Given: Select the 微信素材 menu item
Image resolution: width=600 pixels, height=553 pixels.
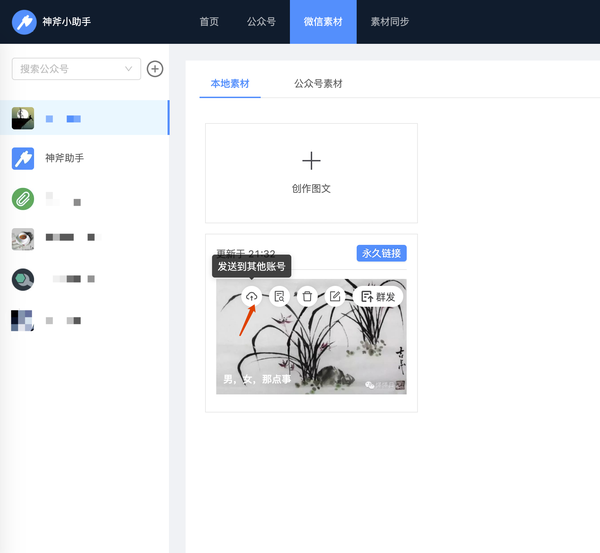Looking at the screenshot, I should (323, 22).
